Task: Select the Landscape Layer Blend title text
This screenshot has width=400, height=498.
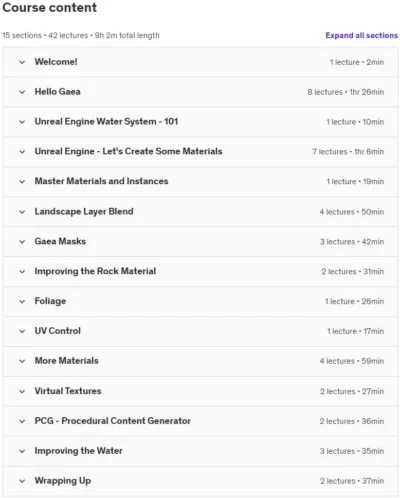Action: (84, 211)
